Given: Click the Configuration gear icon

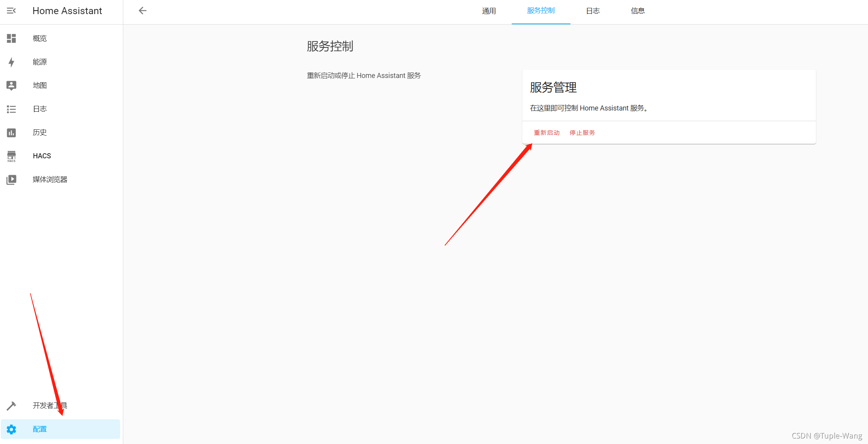Looking at the screenshot, I should point(11,429).
